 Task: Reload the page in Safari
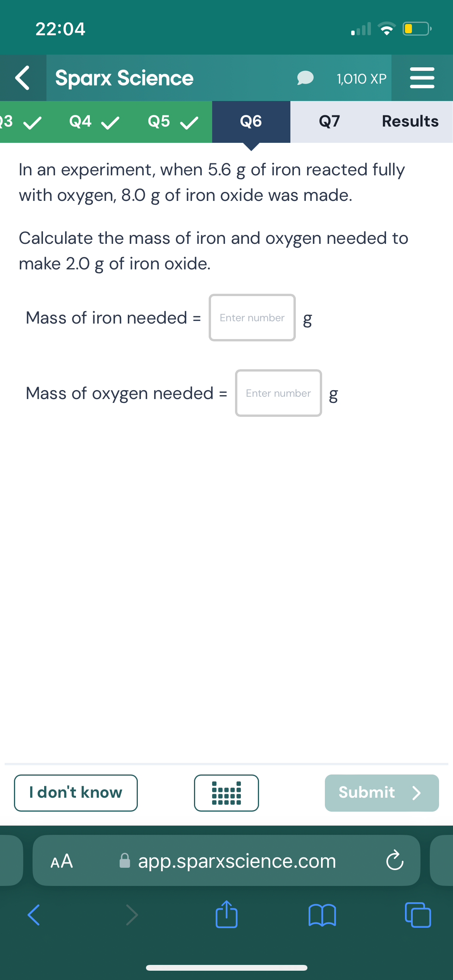click(x=395, y=861)
